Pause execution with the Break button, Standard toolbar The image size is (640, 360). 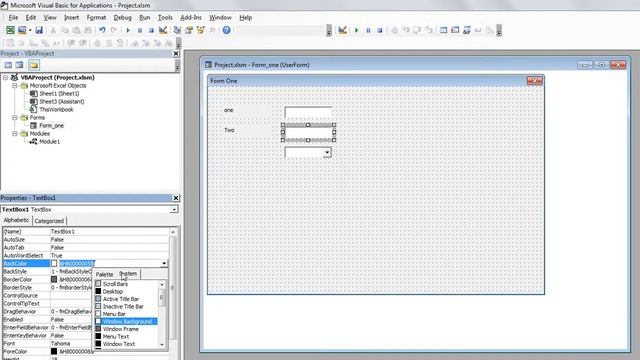coord(140,30)
